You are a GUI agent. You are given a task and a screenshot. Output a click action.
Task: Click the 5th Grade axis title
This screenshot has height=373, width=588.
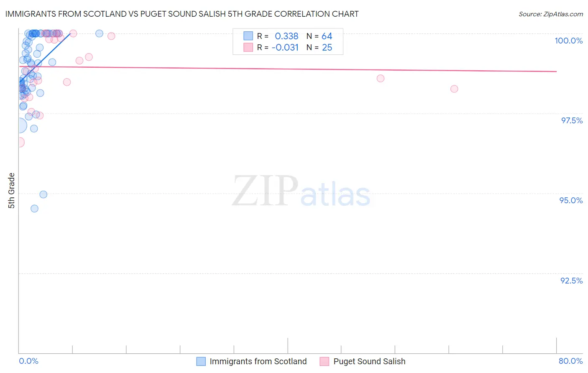pyautogui.click(x=11, y=190)
